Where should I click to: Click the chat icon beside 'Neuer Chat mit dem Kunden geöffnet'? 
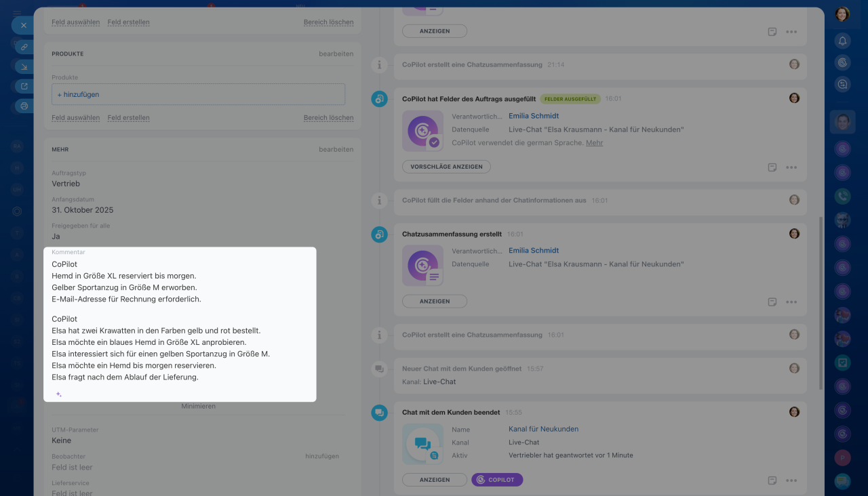click(x=380, y=369)
